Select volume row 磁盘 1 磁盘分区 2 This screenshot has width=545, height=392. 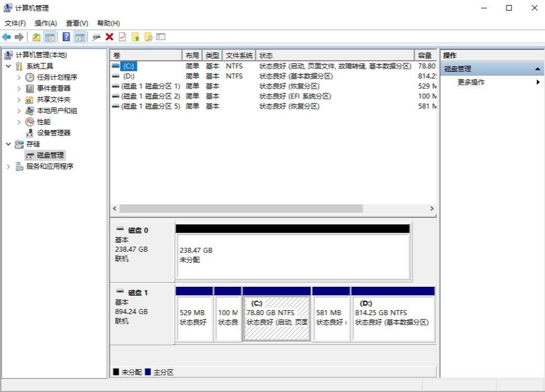273,96
